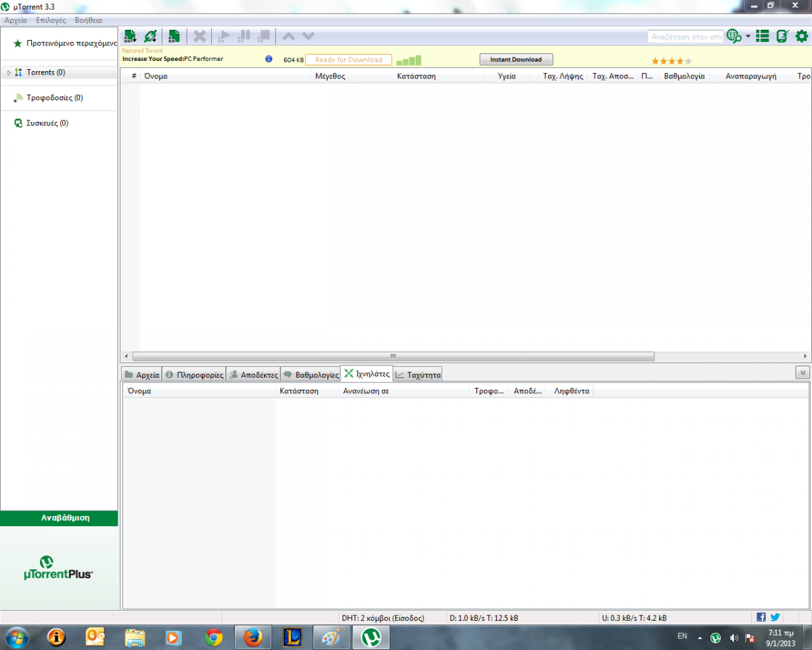Open the Βοήθεια menu
This screenshot has width=812, height=650.
89,20
